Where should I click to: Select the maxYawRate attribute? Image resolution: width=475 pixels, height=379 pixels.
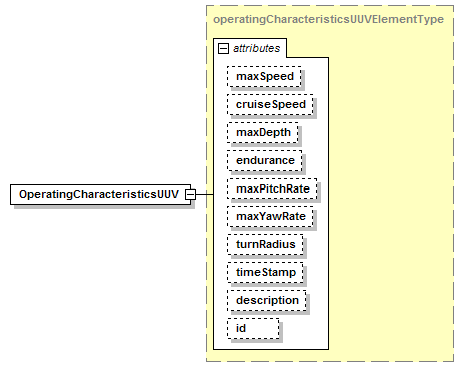click(270, 217)
